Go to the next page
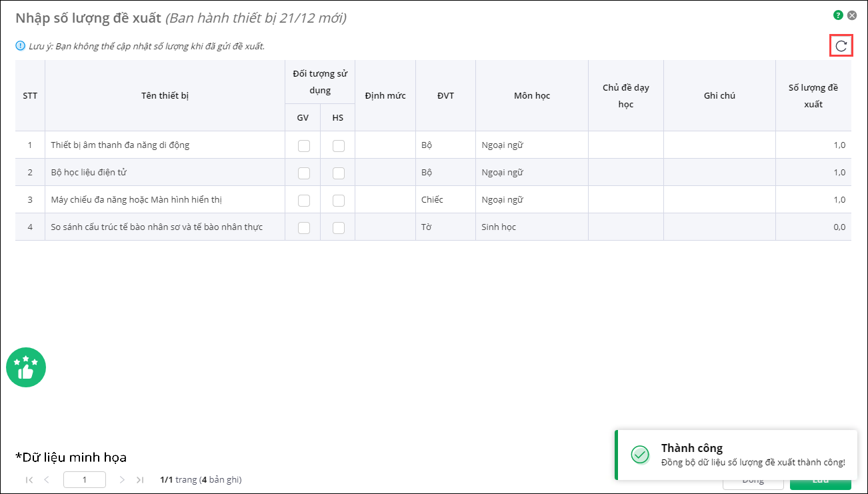 click(x=122, y=479)
